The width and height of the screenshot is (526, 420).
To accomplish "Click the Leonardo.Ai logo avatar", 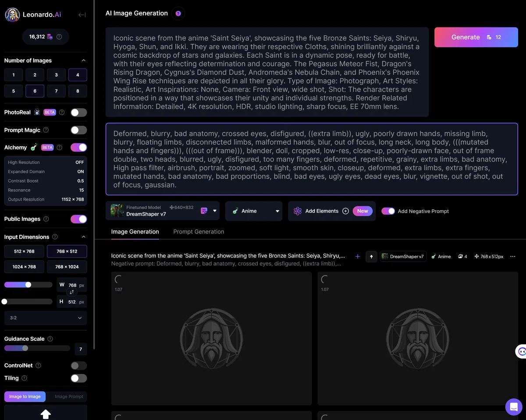I will (x=12, y=14).
